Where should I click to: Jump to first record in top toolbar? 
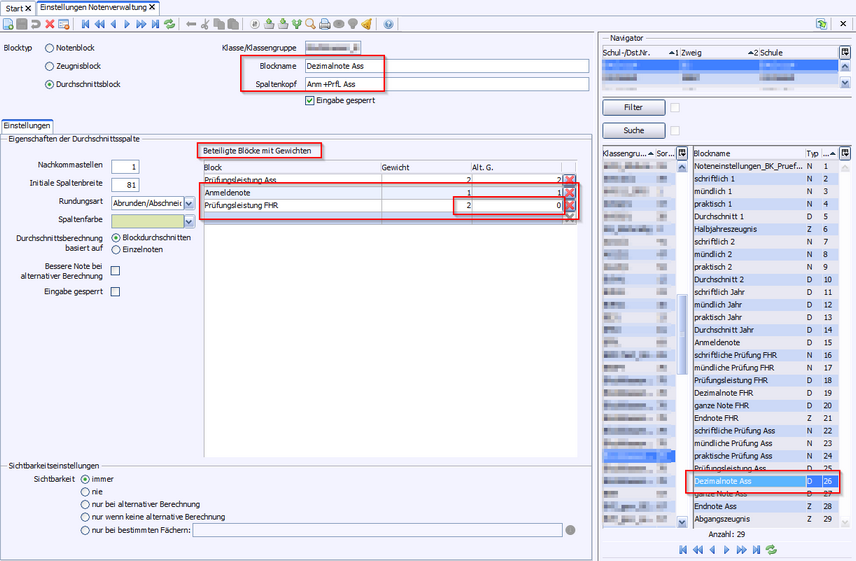point(85,23)
